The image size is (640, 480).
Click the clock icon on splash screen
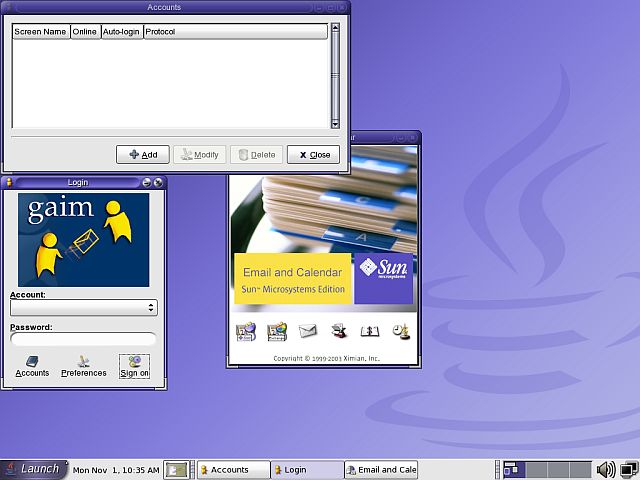[x=400, y=331]
